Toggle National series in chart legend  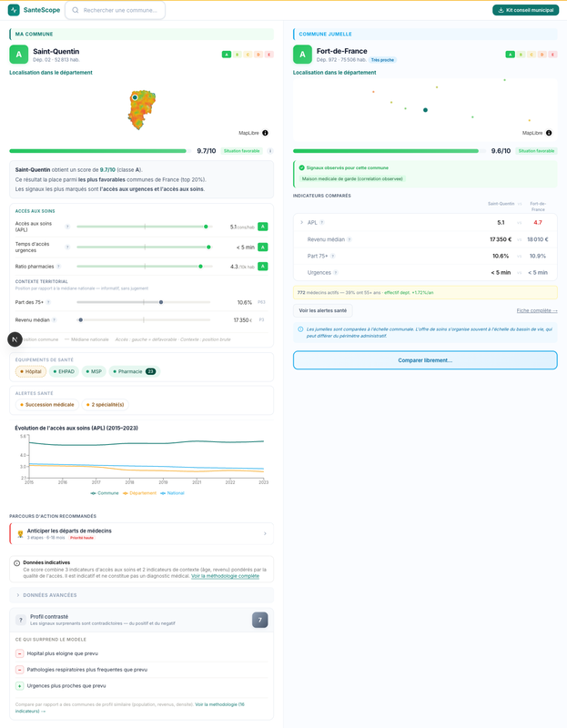(x=172, y=493)
